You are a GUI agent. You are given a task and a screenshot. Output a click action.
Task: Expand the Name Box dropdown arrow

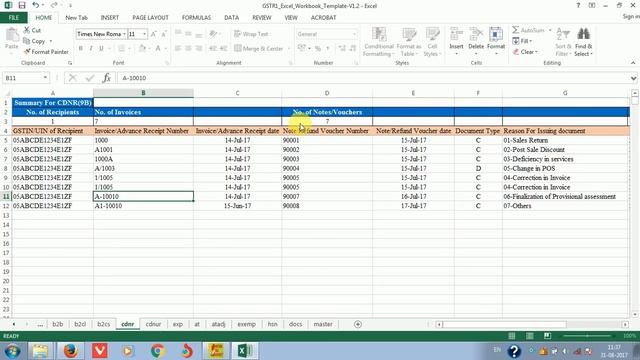point(45,78)
